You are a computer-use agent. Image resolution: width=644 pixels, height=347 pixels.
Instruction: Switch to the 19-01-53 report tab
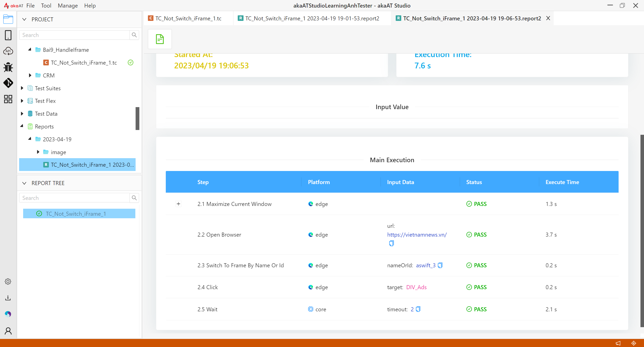(312, 18)
